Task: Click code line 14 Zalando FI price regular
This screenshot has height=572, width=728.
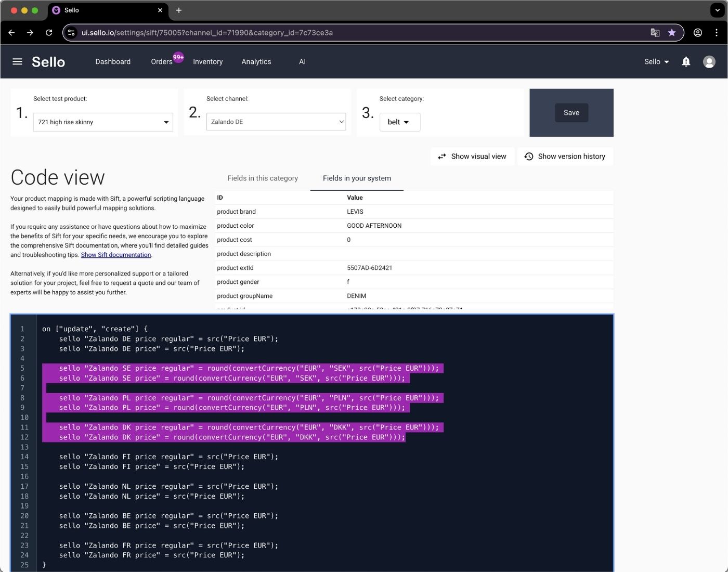Action: click(169, 457)
